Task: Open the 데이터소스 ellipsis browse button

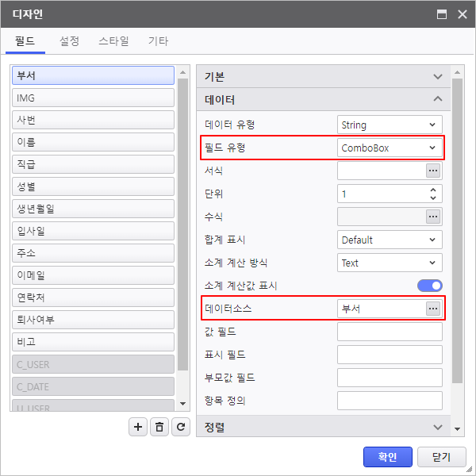Action: click(432, 309)
